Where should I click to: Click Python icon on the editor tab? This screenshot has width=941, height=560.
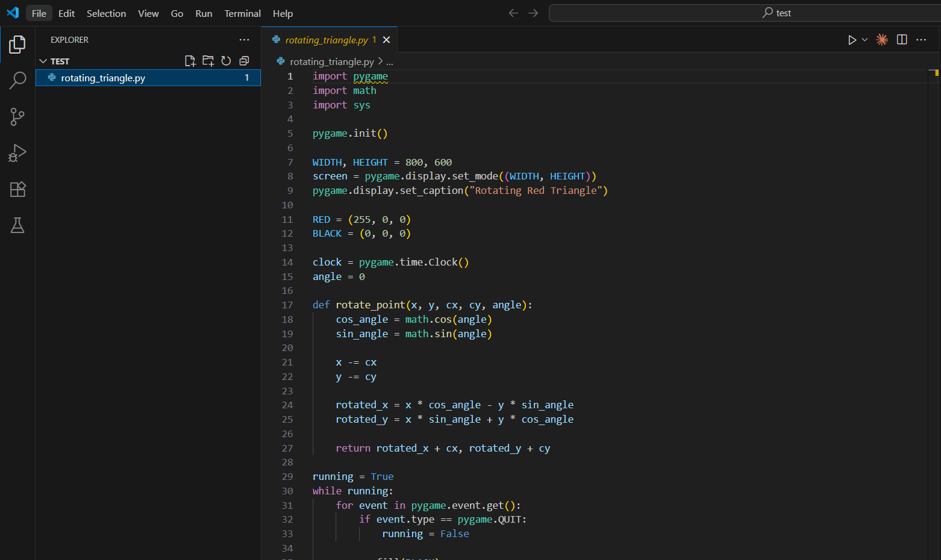[277, 40]
